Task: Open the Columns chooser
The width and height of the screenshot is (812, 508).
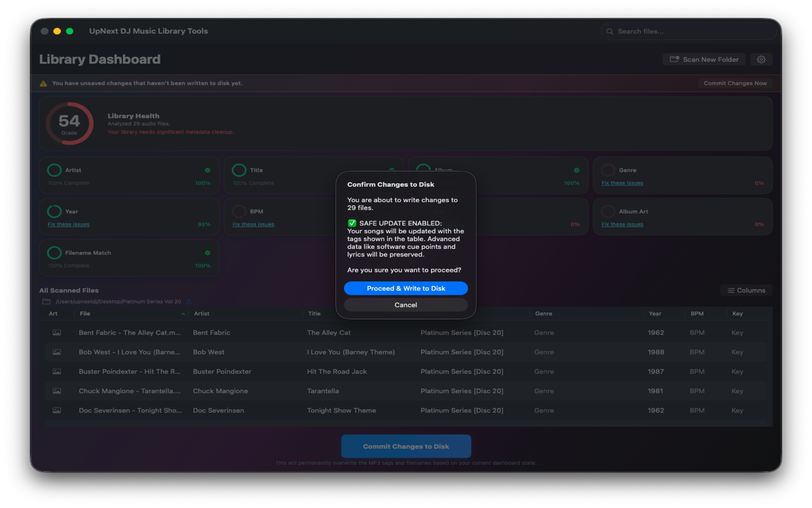Action: click(746, 290)
